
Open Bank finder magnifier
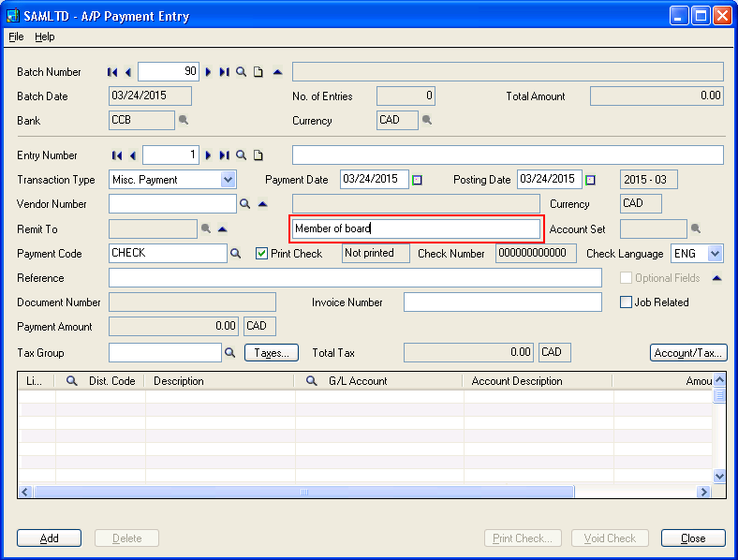point(184,120)
